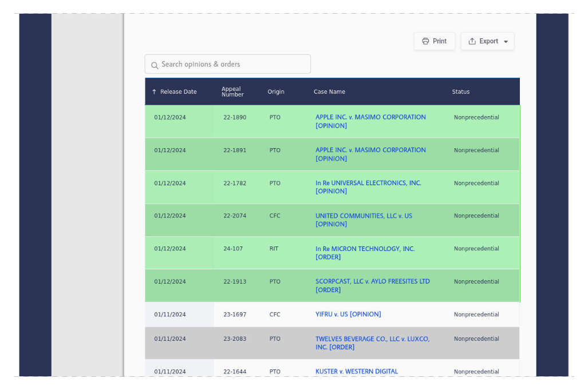Open Apple v. Masimo 22-1891 opinion
This screenshot has height=390, width=588.
(370, 150)
